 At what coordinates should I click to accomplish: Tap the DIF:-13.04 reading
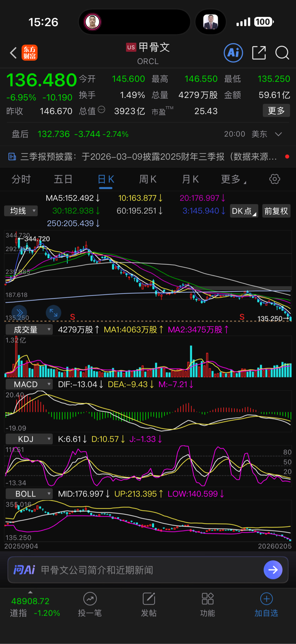pyautogui.click(x=81, y=384)
